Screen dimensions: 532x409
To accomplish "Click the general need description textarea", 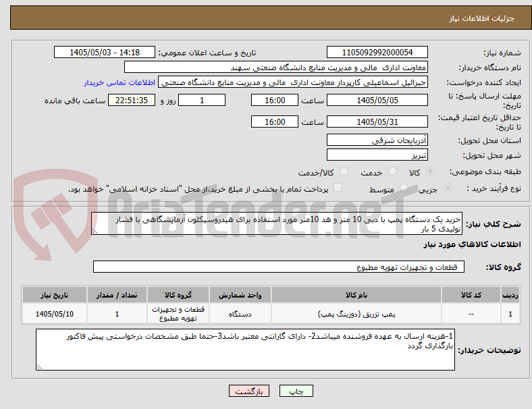I will pos(277,224).
